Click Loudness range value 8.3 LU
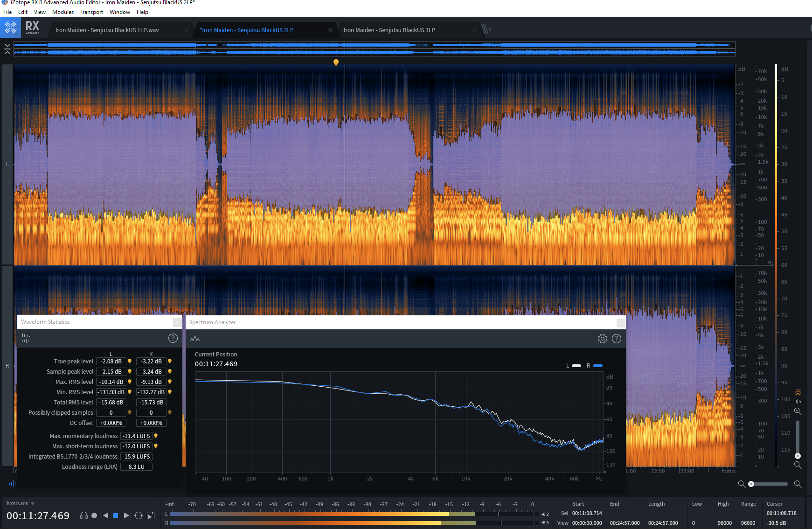 (137, 466)
